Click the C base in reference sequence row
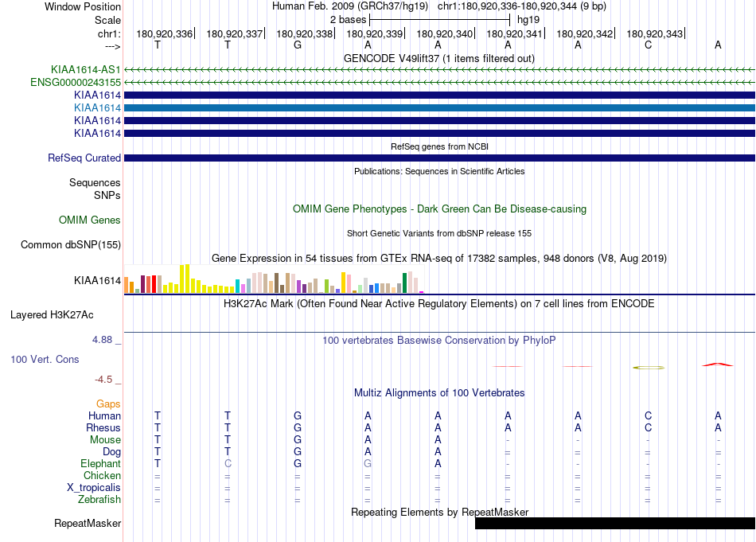756x542 pixels. (x=648, y=45)
